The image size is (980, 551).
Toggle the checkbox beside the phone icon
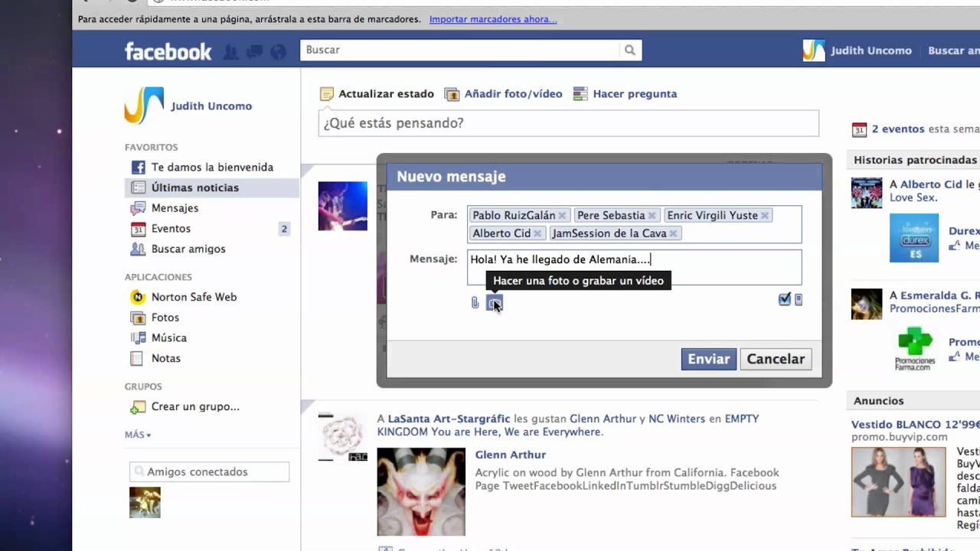(784, 299)
